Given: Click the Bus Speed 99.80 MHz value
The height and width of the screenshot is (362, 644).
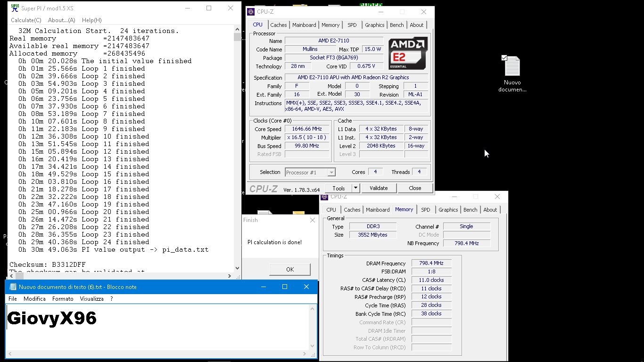Looking at the screenshot, I should click(307, 146).
